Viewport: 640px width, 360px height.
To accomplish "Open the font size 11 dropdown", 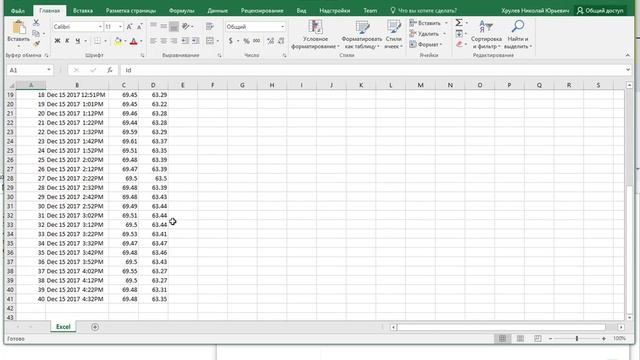I will 120,27.
